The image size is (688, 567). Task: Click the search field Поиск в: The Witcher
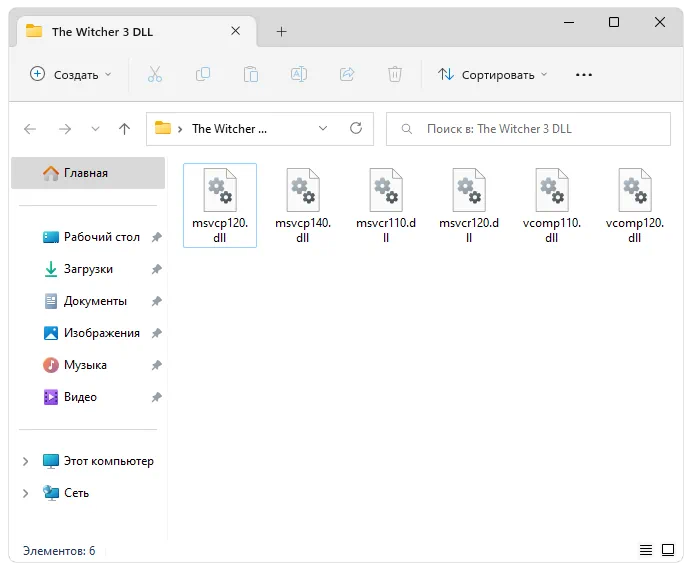(x=528, y=129)
